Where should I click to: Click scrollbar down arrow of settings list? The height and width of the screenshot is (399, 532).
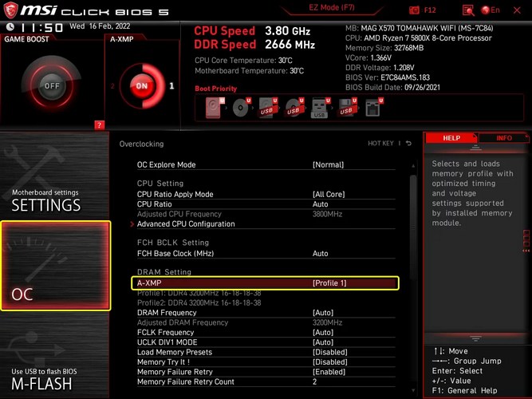tap(413, 390)
